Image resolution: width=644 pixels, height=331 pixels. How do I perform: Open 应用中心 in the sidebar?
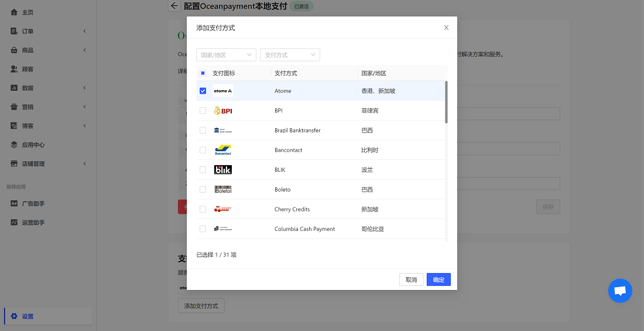[x=33, y=145]
